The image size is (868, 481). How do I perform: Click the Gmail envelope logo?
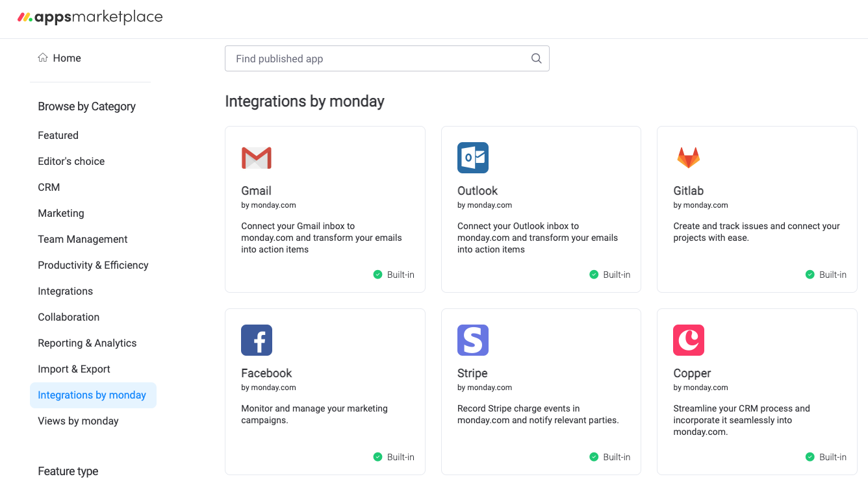coord(257,158)
